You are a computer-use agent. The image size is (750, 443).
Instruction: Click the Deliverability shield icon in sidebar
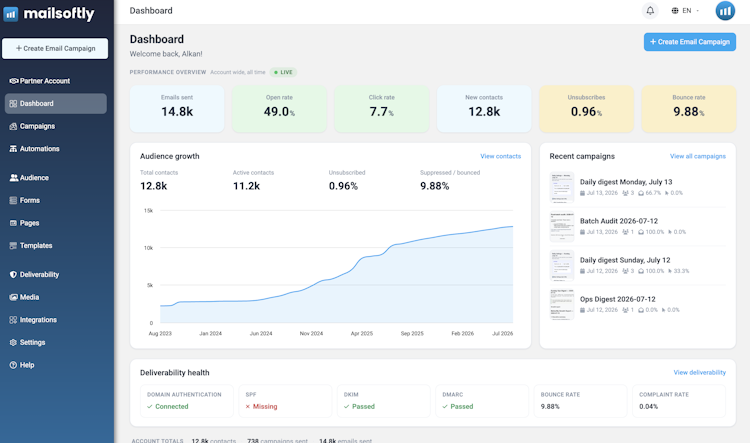click(x=13, y=275)
